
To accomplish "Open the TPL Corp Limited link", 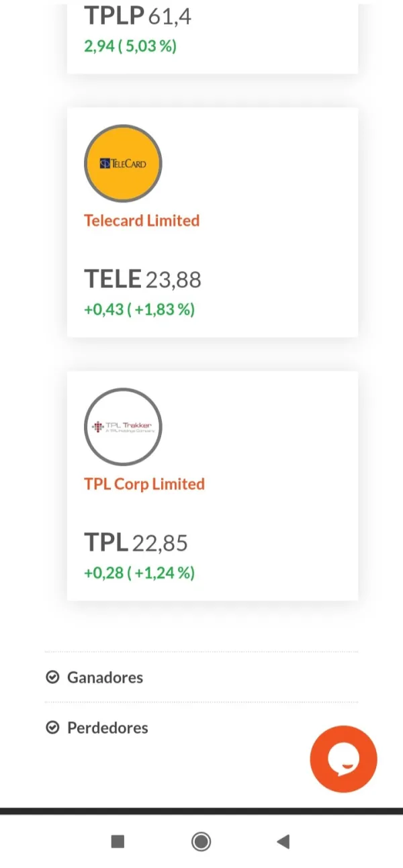I will [x=144, y=484].
